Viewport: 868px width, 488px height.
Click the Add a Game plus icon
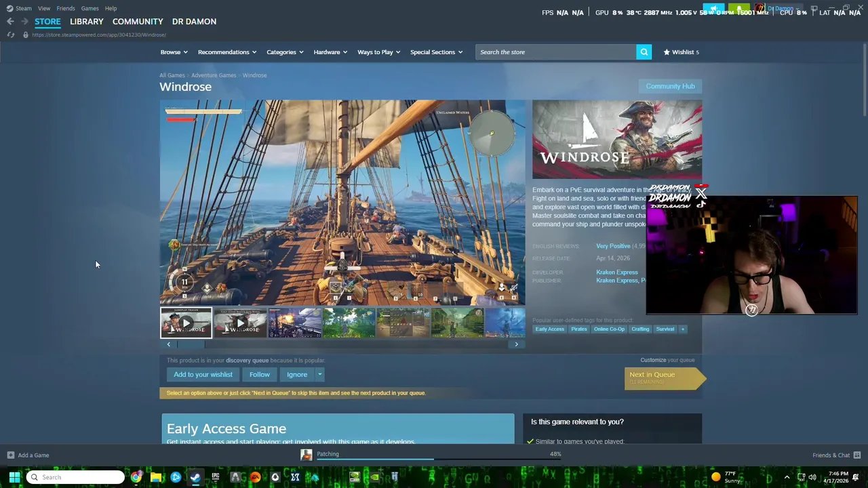pyautogui.click(x=11, y=455)
